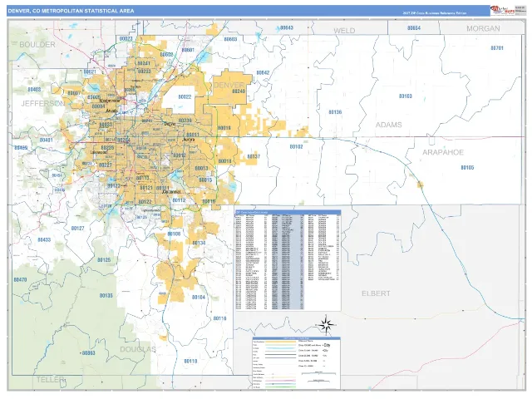
Task: Click the ADAMS county label
Action: pos(388,125)
